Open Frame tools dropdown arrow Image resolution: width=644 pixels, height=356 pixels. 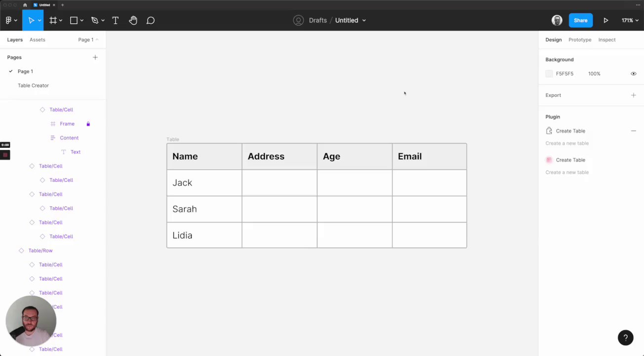tap(60, 20)
